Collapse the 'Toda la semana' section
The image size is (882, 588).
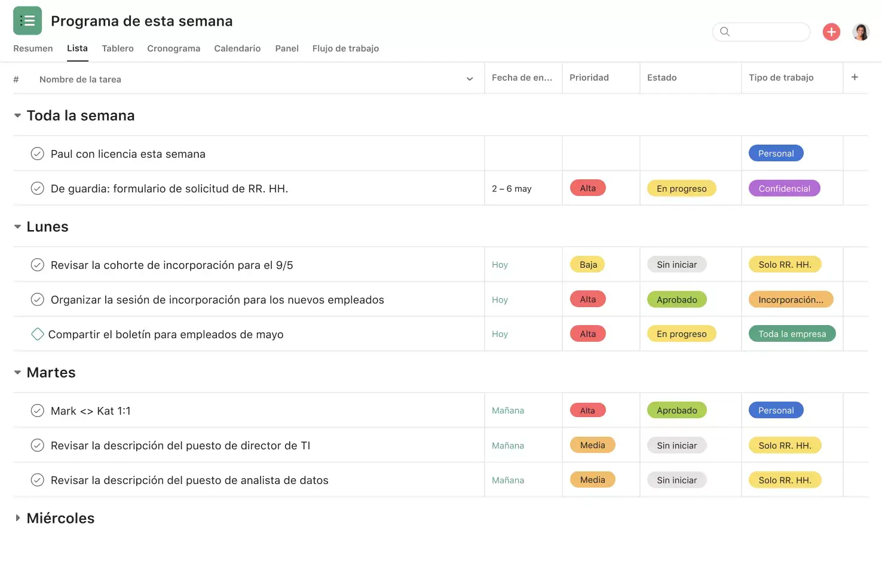pos(17,115)
